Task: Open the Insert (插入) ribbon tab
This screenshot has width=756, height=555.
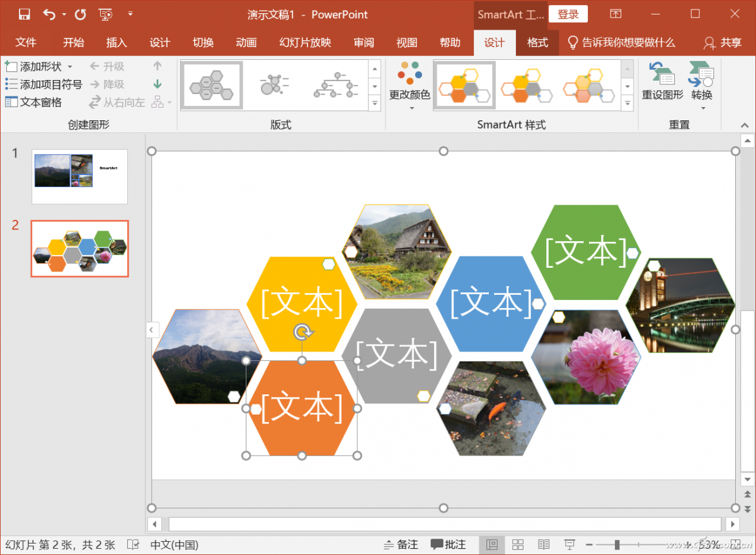Action: point(117,42)
